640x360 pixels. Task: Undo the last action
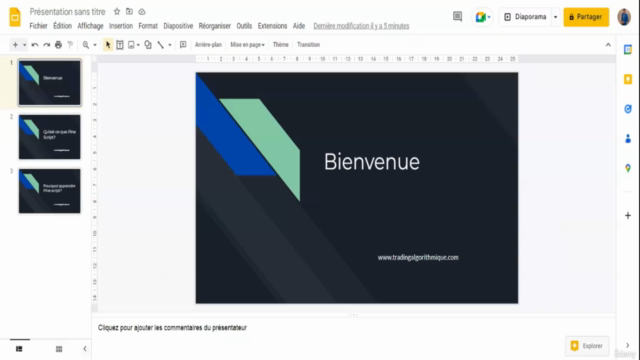pos(35,45)
